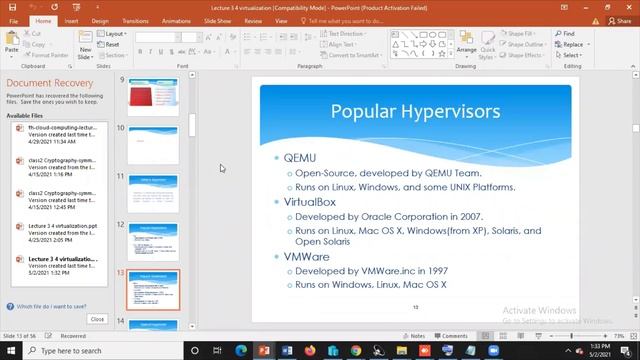
Task: Fit slide to current window
Action: [633, 336]
